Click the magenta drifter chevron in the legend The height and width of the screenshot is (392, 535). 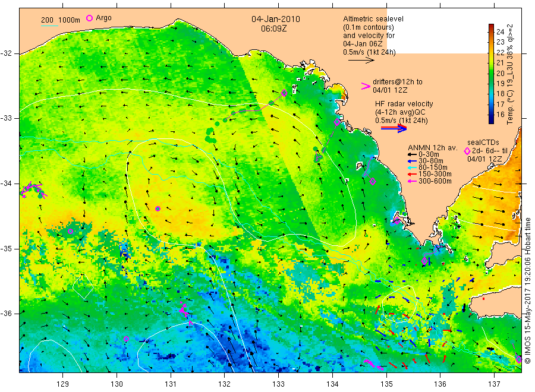coord(366,86)
